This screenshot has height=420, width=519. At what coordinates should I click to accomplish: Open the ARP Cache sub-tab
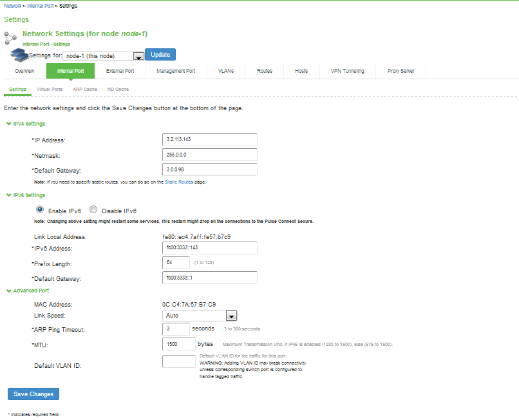coord(85,89)
